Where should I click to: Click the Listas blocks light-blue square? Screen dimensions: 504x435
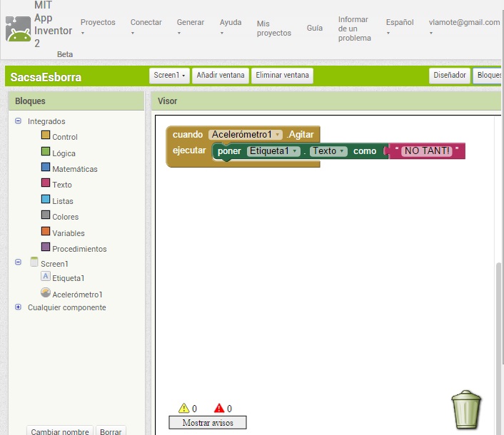(46, 199)
